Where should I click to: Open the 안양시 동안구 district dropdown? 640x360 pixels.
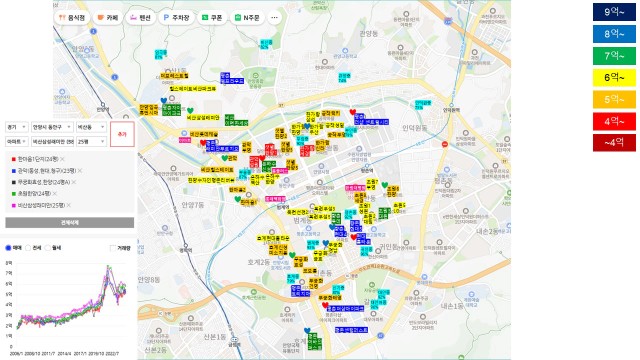(52, 127)
